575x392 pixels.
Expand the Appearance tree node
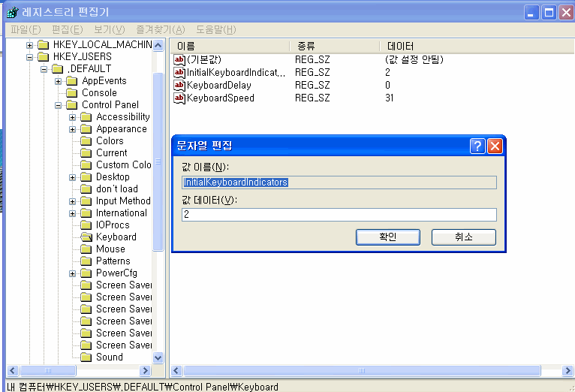tap(73, 129)
